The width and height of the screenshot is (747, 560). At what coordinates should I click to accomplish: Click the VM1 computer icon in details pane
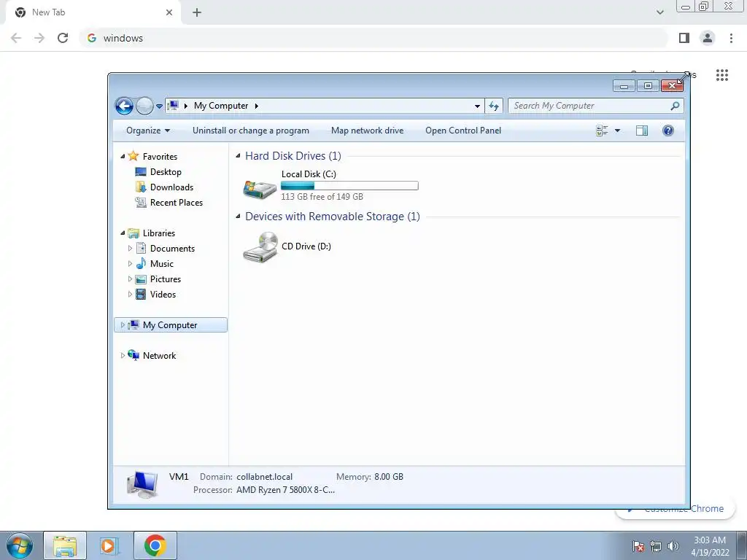point(142,484)
